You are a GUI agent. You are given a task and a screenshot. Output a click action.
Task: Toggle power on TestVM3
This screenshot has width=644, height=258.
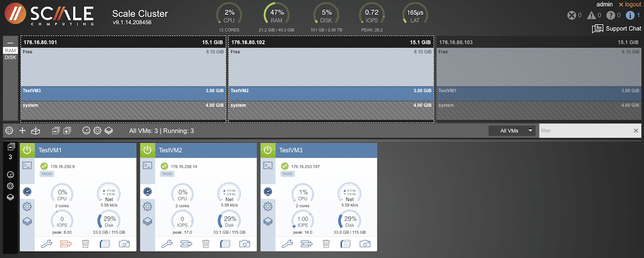pos(268,150)
